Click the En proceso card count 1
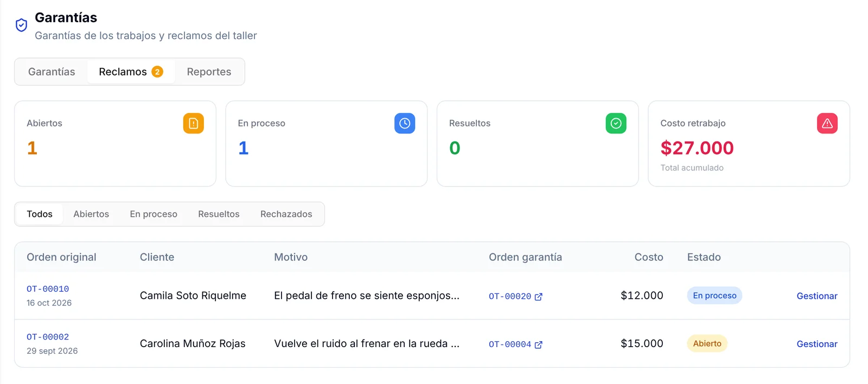This screenshot has height=384, width=868. [x=243, y=148]
